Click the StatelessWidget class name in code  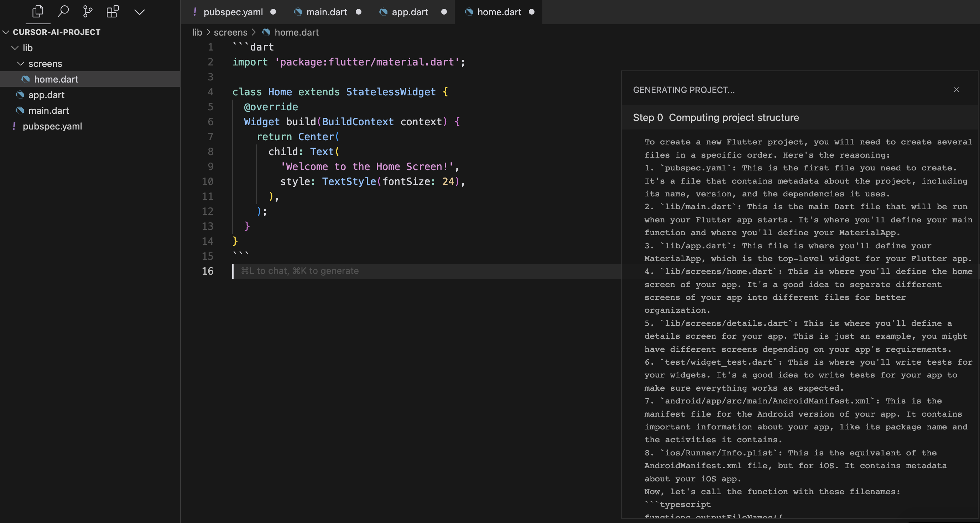[391, 92]
